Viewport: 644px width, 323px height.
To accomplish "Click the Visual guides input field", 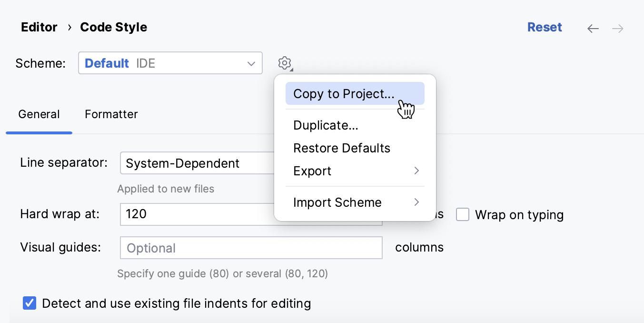I will tap(251, 247).
